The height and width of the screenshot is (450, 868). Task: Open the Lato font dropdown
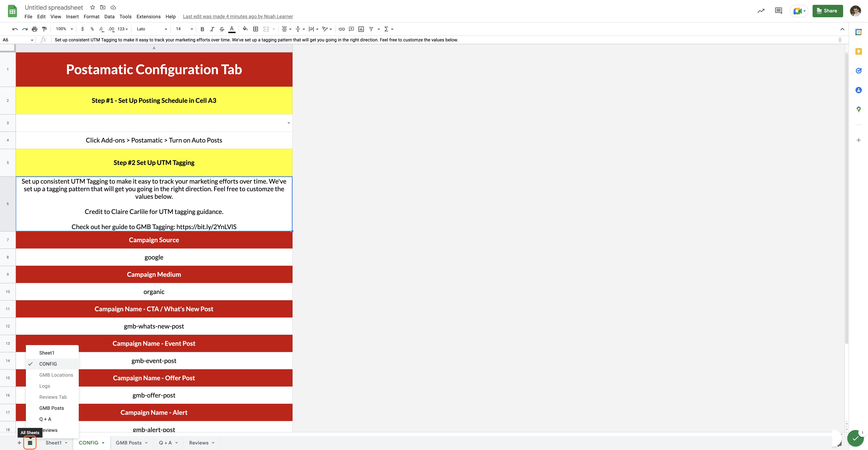coord(152,29)
